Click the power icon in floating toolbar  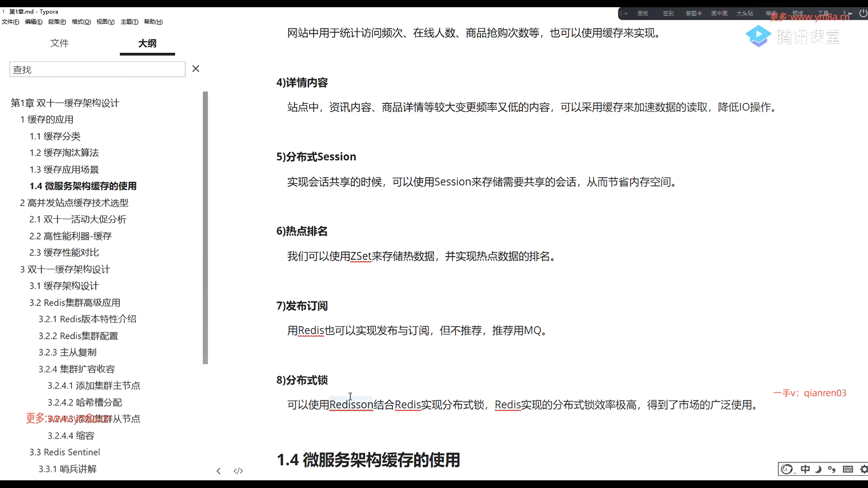[x=863, y=14]
